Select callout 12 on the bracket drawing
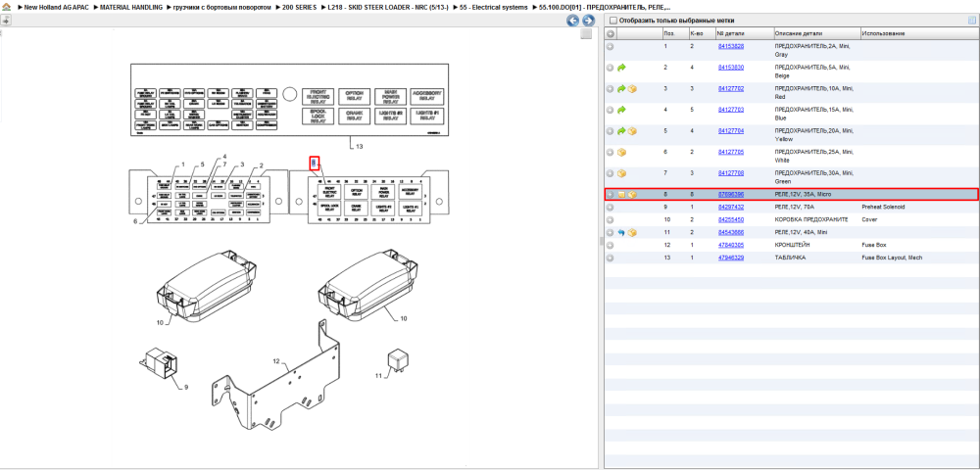The image size is (980, 470). [276, 360]
